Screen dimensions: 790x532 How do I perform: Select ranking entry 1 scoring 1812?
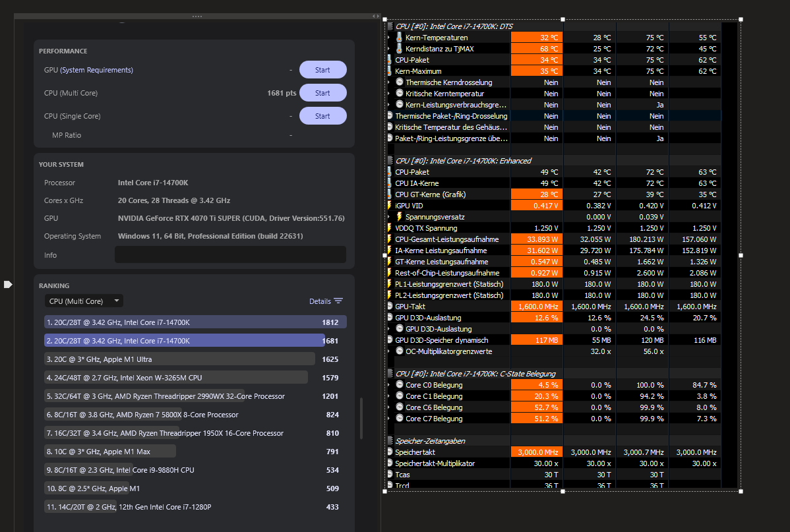pos(195,322)
